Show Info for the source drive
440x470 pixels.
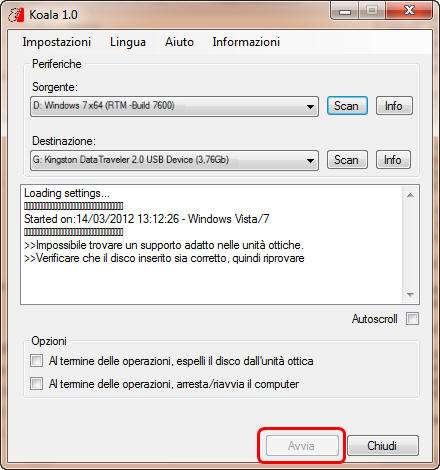pos(394,106)
